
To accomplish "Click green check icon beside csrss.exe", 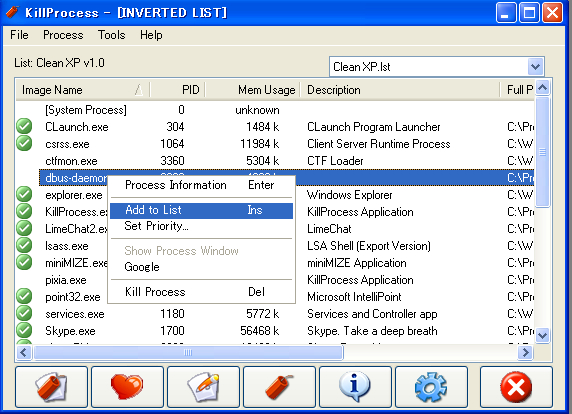I will point(24,143).
